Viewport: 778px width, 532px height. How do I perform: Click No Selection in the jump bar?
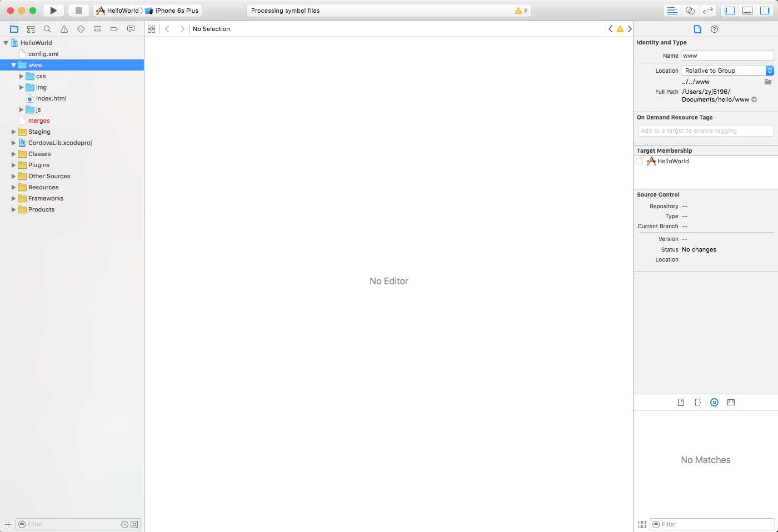211,29
